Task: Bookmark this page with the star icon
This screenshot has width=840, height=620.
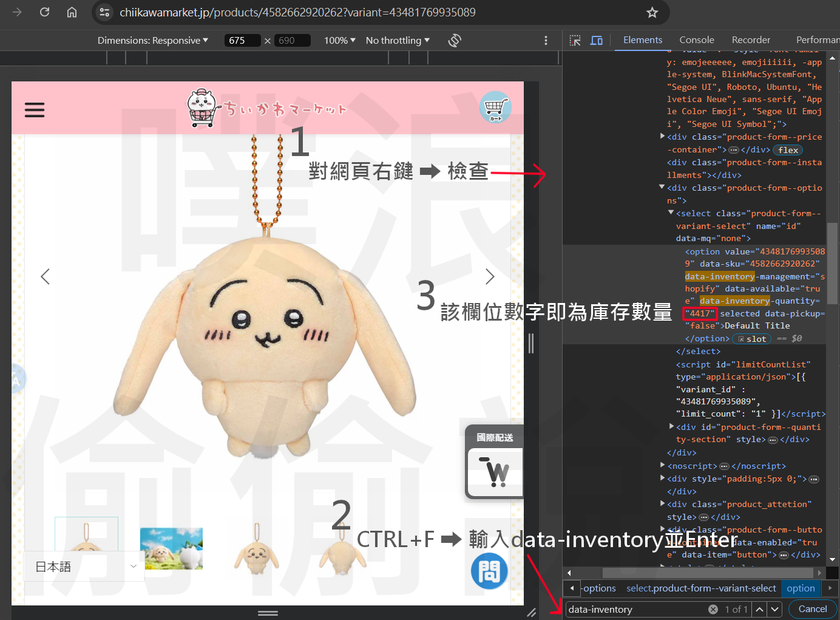Action: pyautogui.click(x=652, y=12)
